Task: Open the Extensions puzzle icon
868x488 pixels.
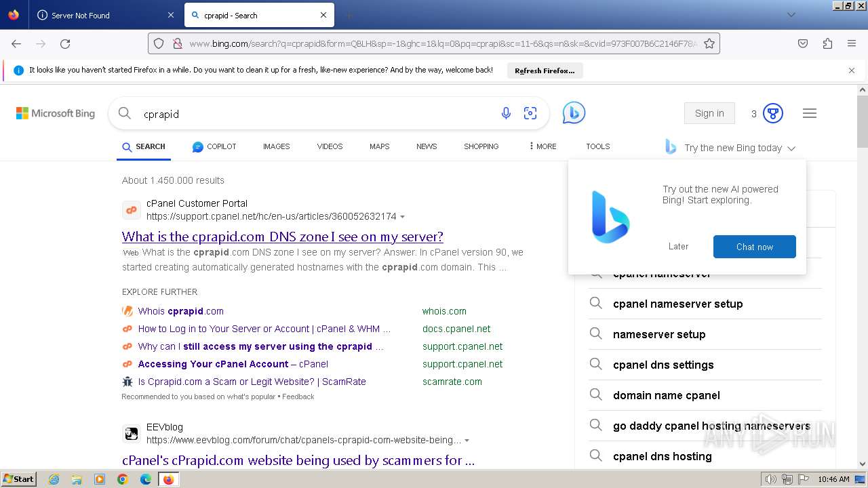Action: pos(827,43)
